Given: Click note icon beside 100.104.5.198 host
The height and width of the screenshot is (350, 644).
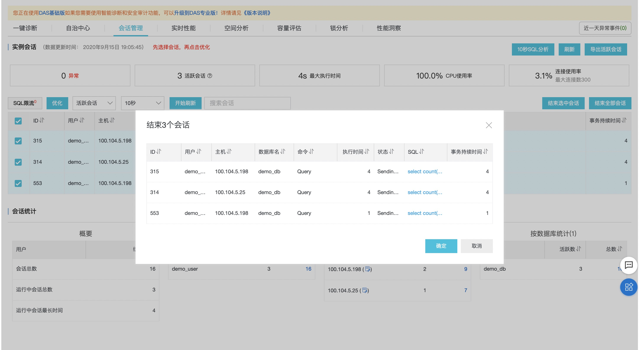Looking at the screenshot, I should point(367,269).
